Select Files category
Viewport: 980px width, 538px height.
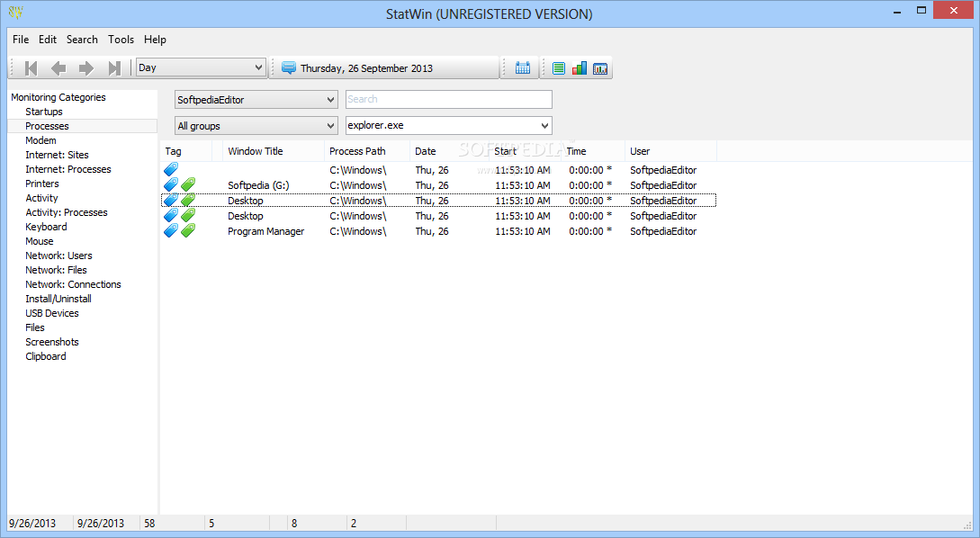click(x=35, y=327)
